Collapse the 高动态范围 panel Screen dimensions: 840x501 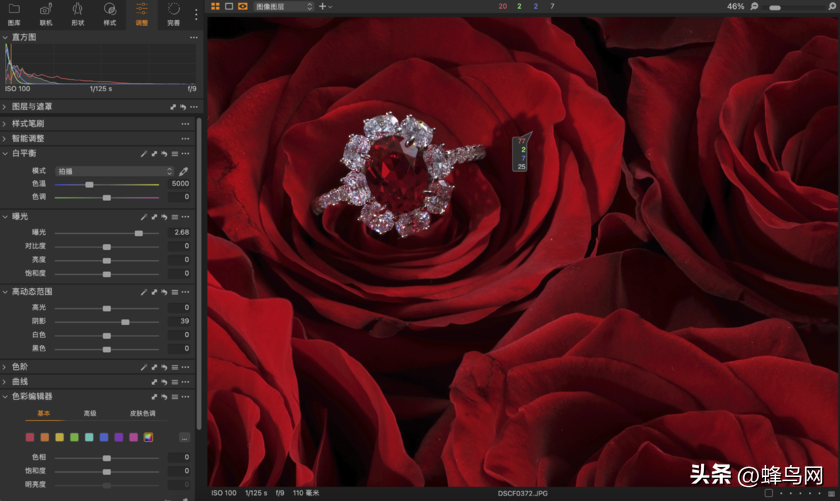point(4,292)
